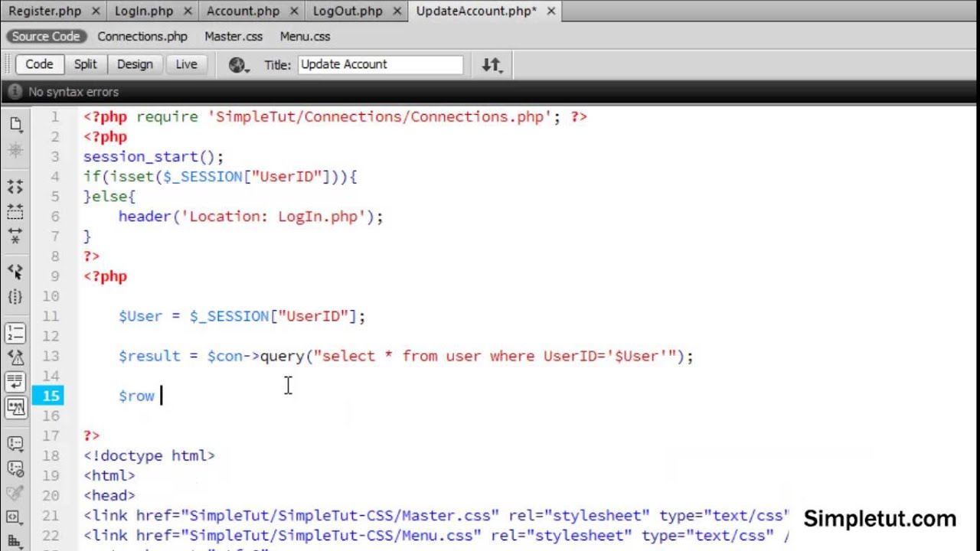The image size is (980, 551).
Task: Close the UpdateAccount.php tab
Action: [550, 11]
